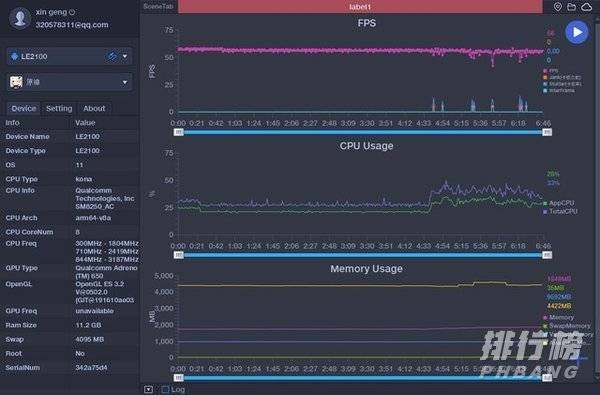This screenshot has height=395, width=600.
Task: Select the GPU Type Qualcomm Adreno value
Action: (106, 272)
